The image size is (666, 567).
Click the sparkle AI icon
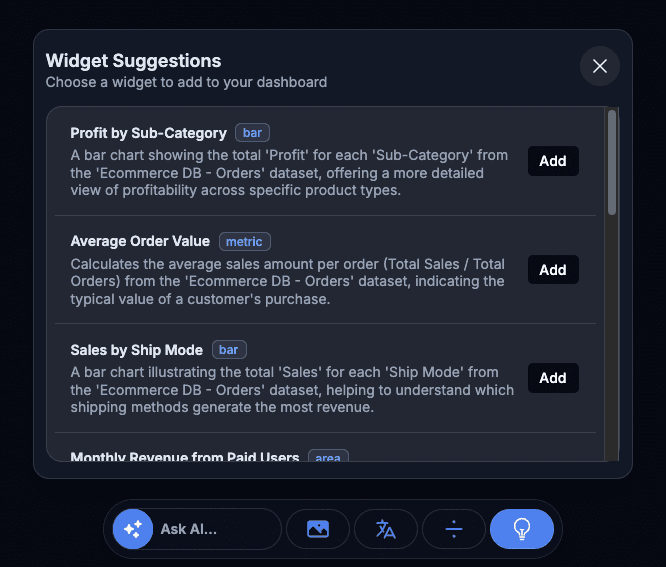pyautogui.click(x=132, y=529)
